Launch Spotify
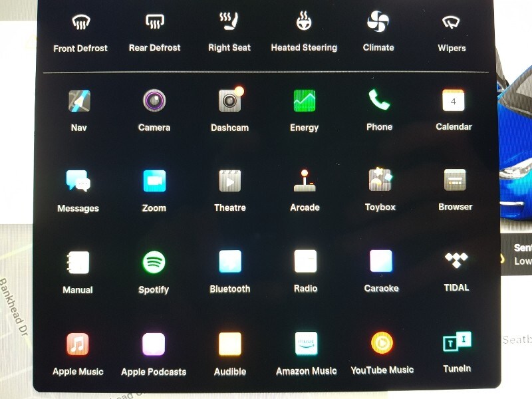This screenshot has height=399, width=532. [154, 263]
